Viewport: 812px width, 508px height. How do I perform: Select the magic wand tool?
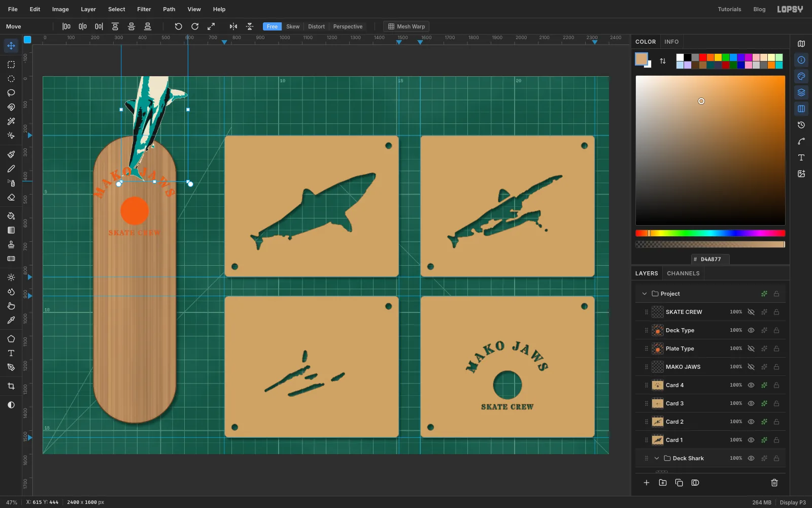tap(11, 121)
